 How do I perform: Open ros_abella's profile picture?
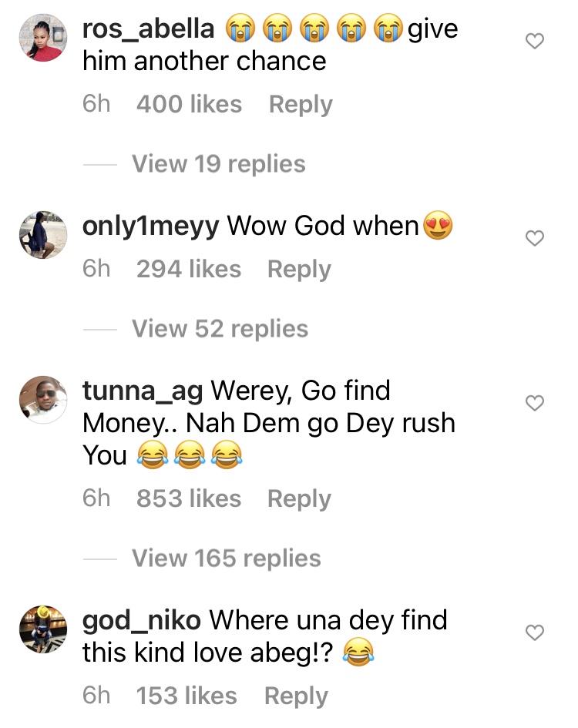(x=43, y=38)
